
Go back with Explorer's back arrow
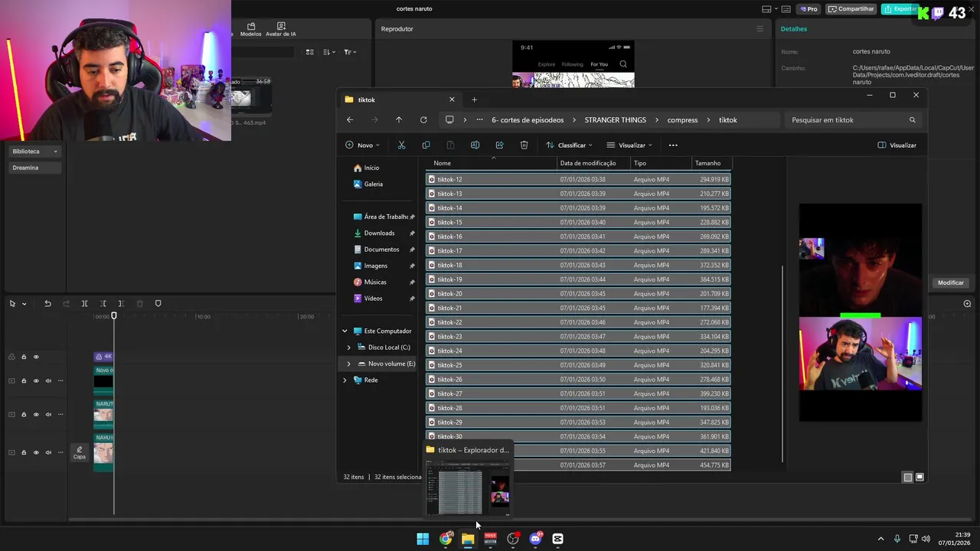pyautogui.click(x=350, y=119)
